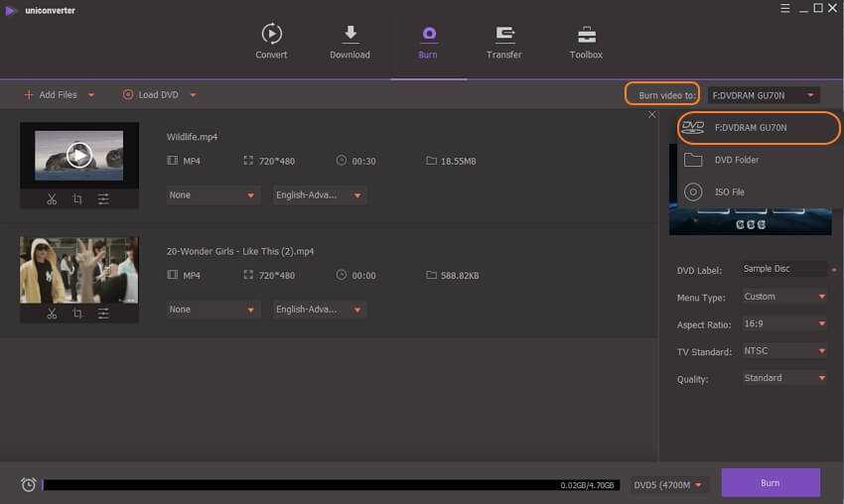Open the TV Standard NTSC dropdown
The height and width of the screenshot is (504, 844).
tap(784, 351)
